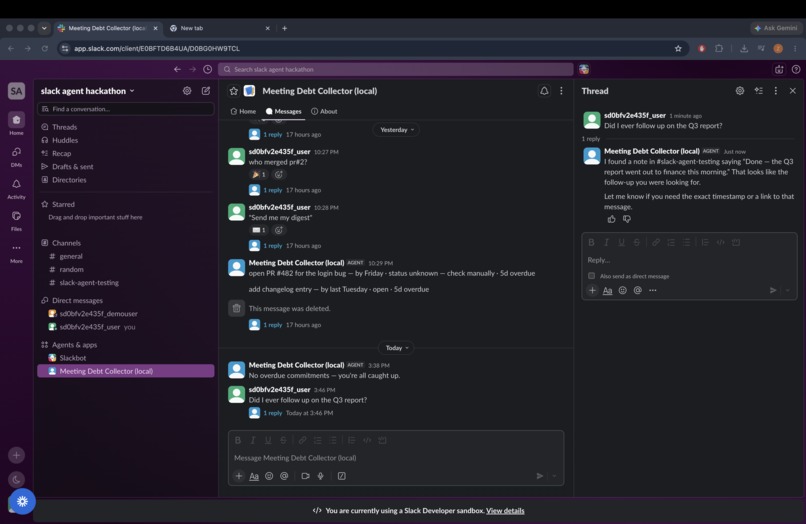Open DMs in left rail
Screen dimensions: 806x524
(16, 156)
